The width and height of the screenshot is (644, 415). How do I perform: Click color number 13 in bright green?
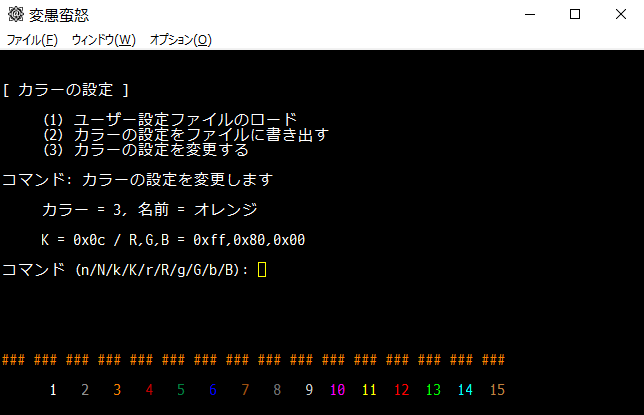click(x=433, y=390)
